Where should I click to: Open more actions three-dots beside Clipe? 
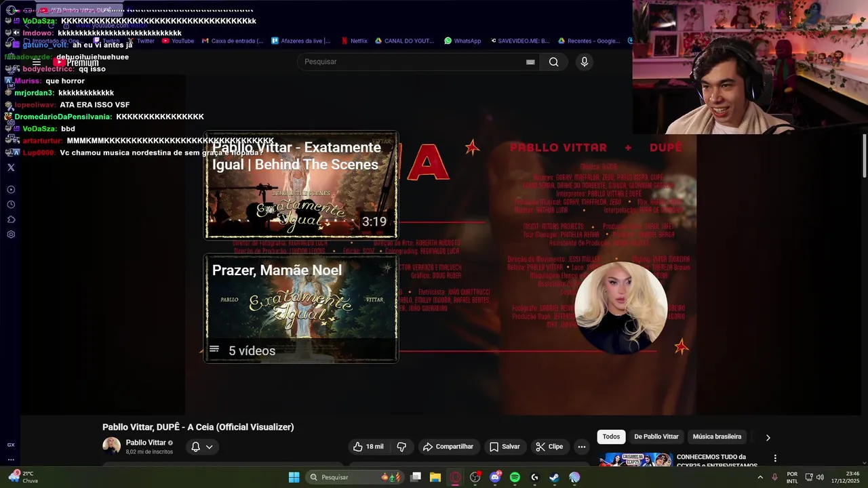tap(581, 447)
